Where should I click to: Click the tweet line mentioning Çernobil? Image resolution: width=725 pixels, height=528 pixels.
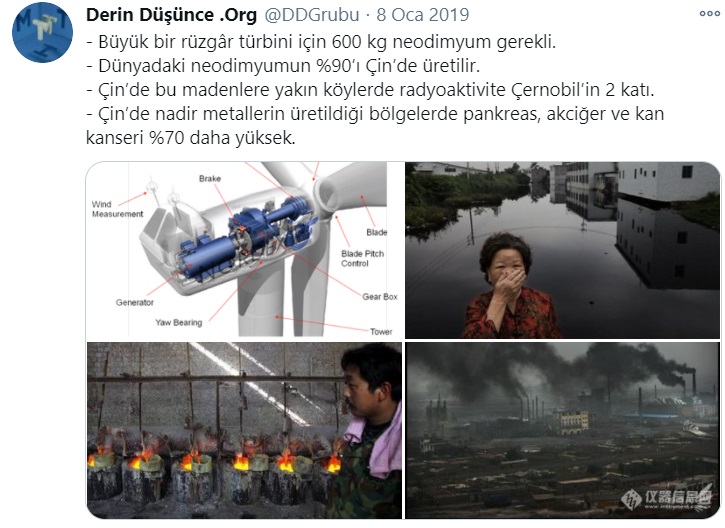pyautogui.click(x=370, y=90)
